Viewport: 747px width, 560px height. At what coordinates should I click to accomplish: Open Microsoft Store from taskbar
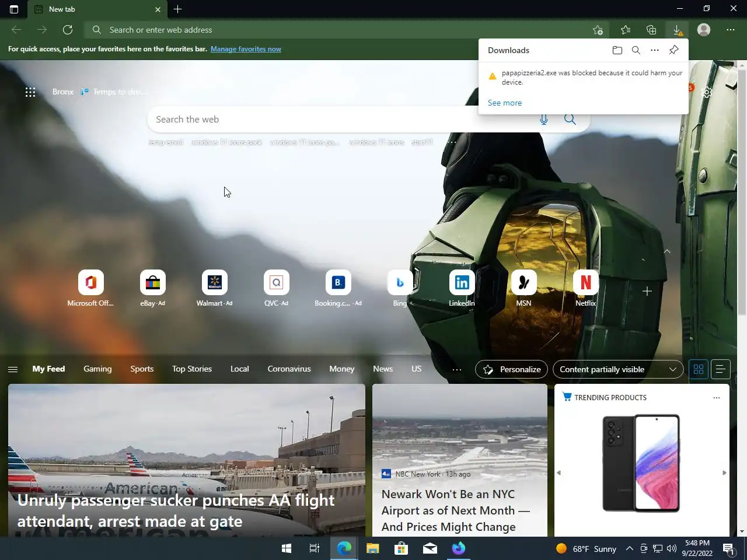[x=402, y=548]
